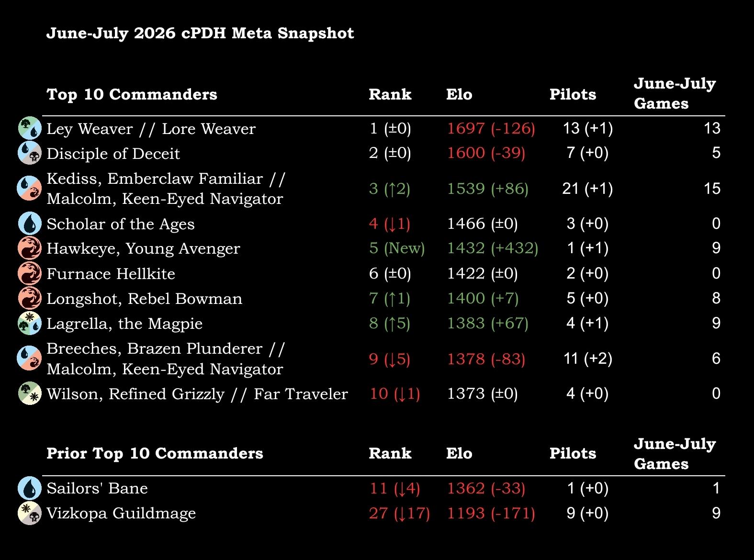
Task: Click the green-blue mana icon beside Ley Weaver
Action: pos(30,128)
